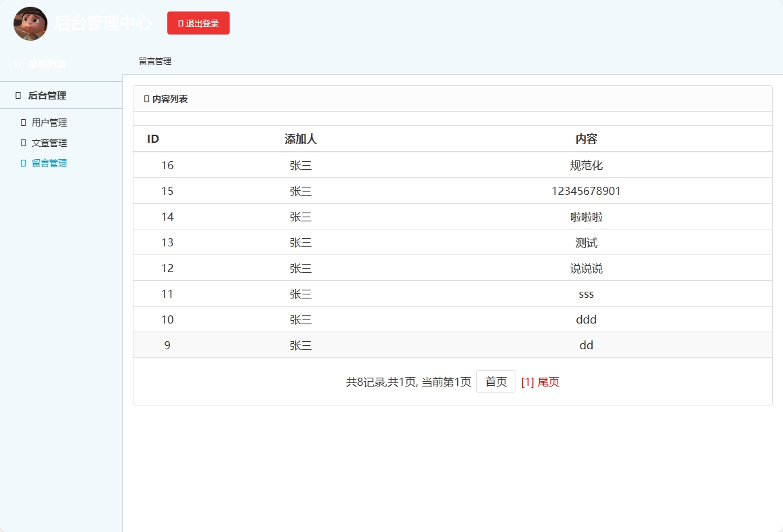Screen dimensions: 783x532
Task: Go to 首页 via pagination button
Action: [495, 381]
